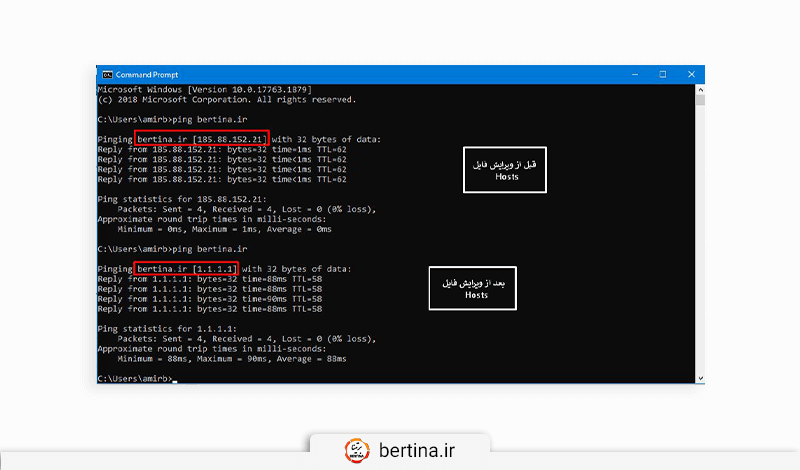Click the Command Prompt title text
Viewport: 800px width, 470px height.
tap(147, 75)
